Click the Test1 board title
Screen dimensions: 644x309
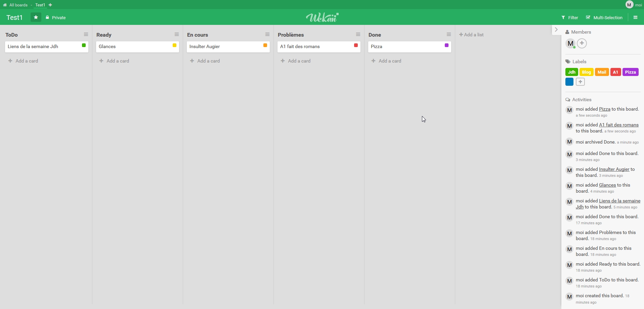[x=14, y=17]
